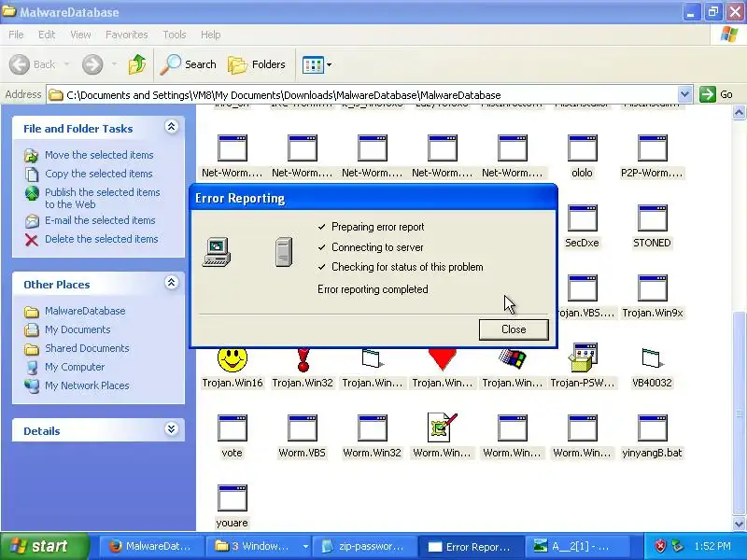Click the Delete red X icon
The width and height of the screenshot is (747, 560).
(32, 240)
